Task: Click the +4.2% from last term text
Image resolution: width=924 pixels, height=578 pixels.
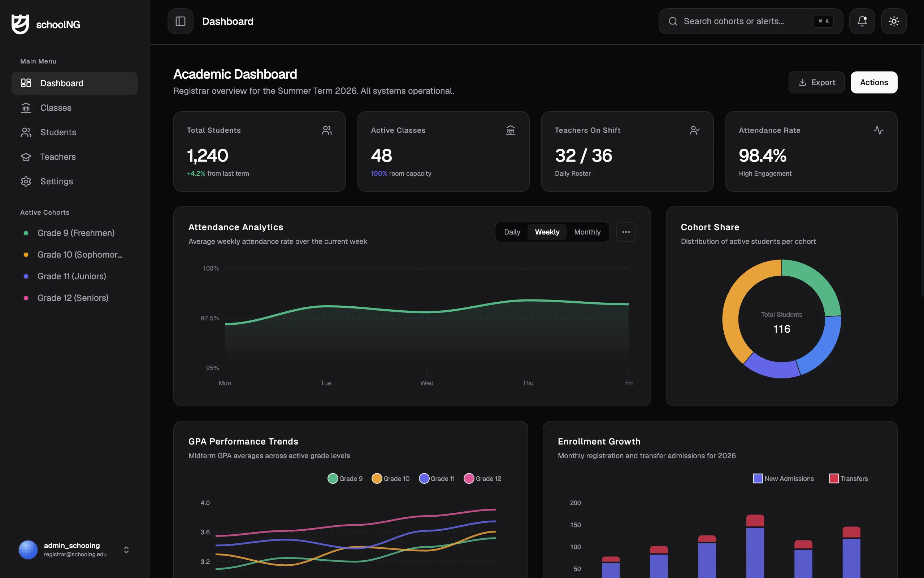Action: (x=218, y=174)
